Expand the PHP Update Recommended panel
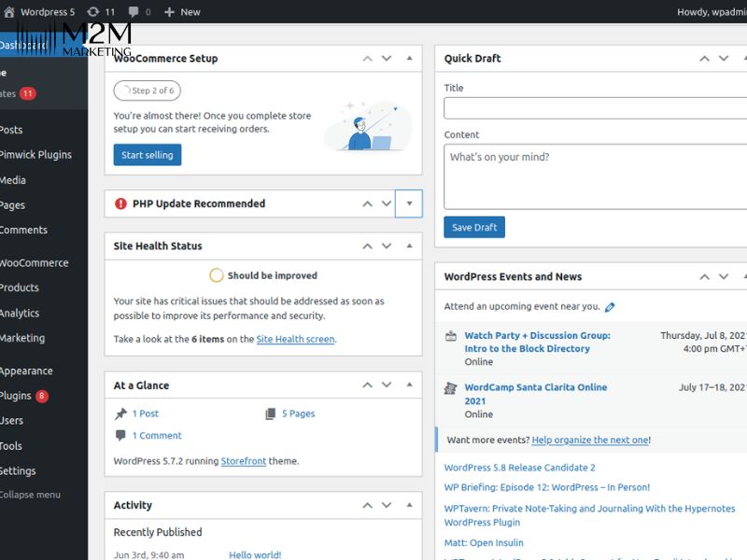This screenshot has height=560, width=747. tap(409, 203)
